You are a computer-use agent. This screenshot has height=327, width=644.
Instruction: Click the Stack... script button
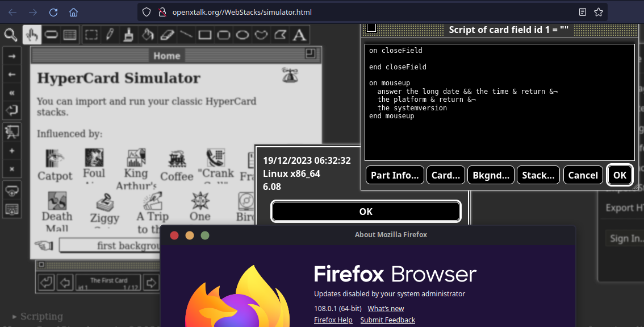(x=538, y=175)
